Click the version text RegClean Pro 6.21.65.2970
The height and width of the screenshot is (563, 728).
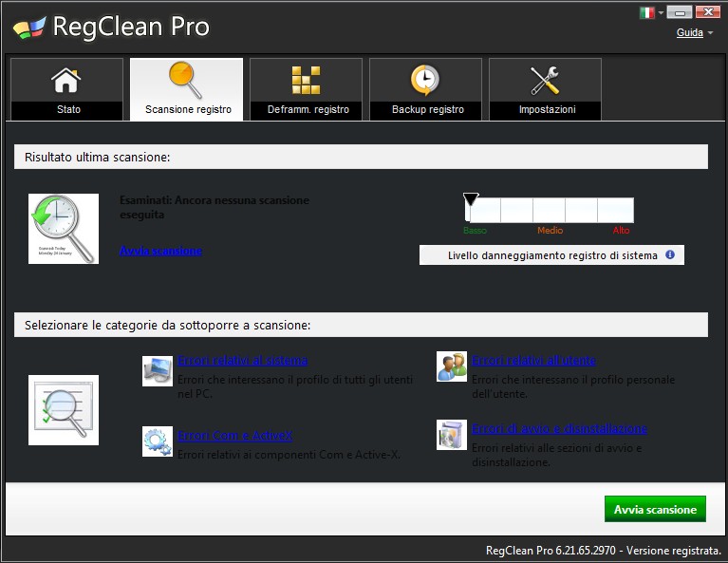coord(551,551)
